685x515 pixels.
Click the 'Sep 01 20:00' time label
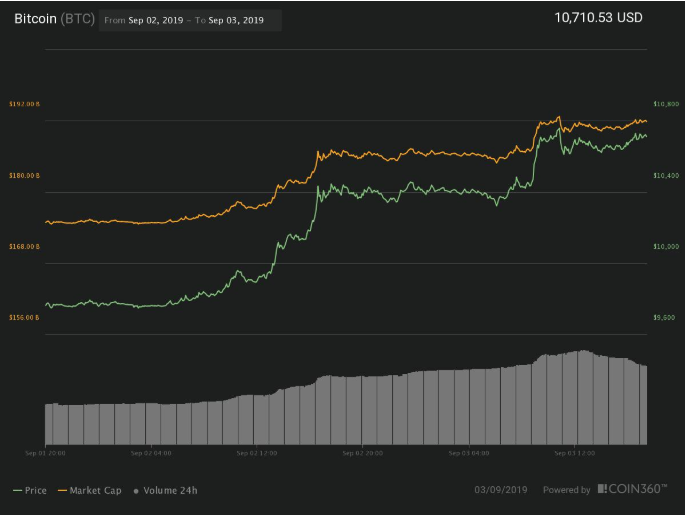tap(45, 453)
